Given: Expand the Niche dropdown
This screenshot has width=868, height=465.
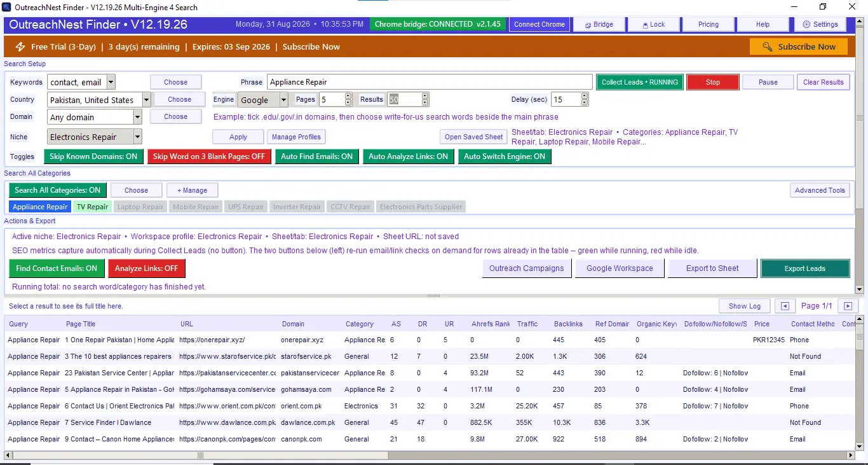Looking at the screenshot, I should [138, 137].
